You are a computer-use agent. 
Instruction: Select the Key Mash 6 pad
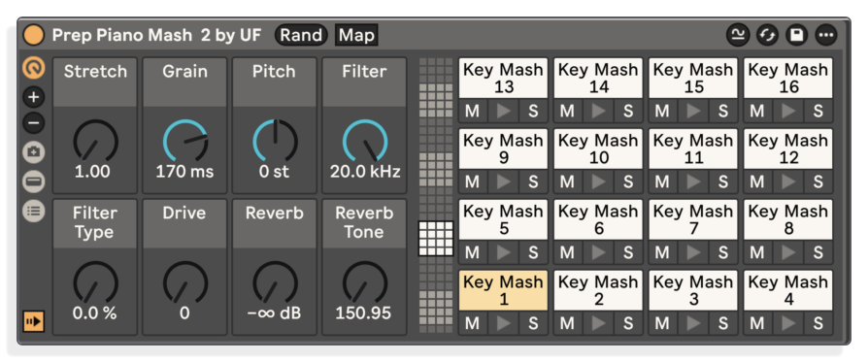598,219
